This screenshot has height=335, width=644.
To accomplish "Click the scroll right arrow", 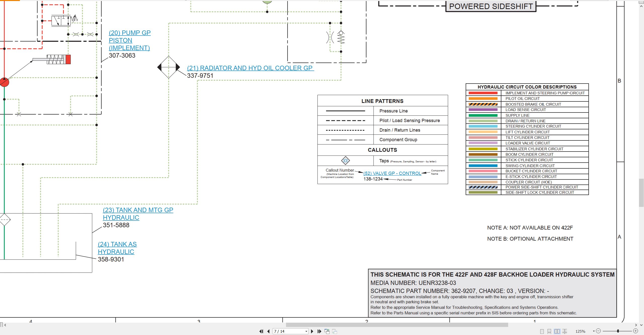I will pyautogui.click(x=636, y=325).
